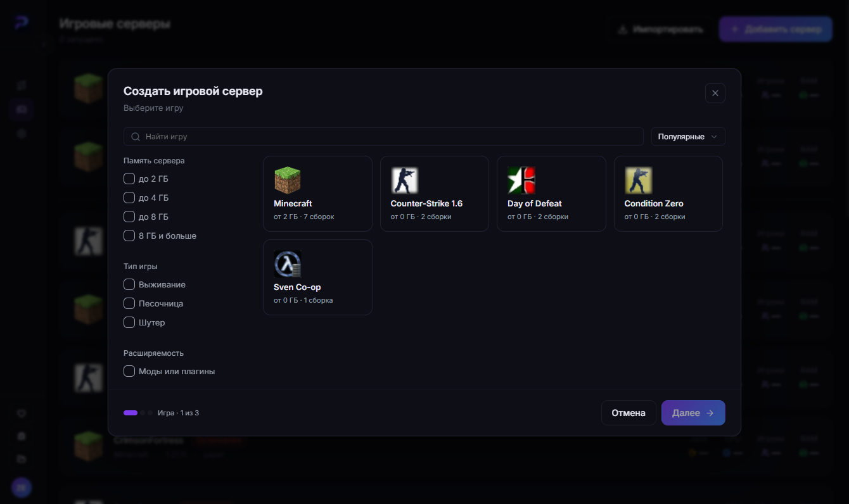
Task: Click the Minecraft grass block icon
Action: coord(287,180)
